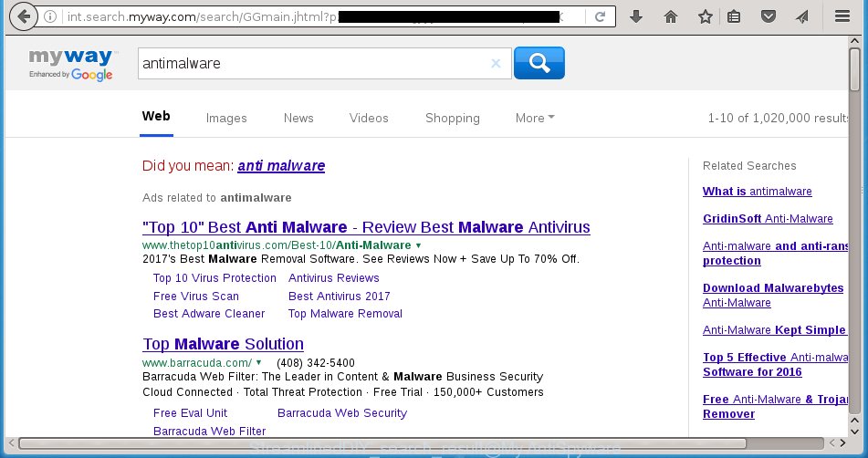Click the vertical scrollbar thumb
The image size is (868, 458).
pyautogui.click(x=854, y=69)
